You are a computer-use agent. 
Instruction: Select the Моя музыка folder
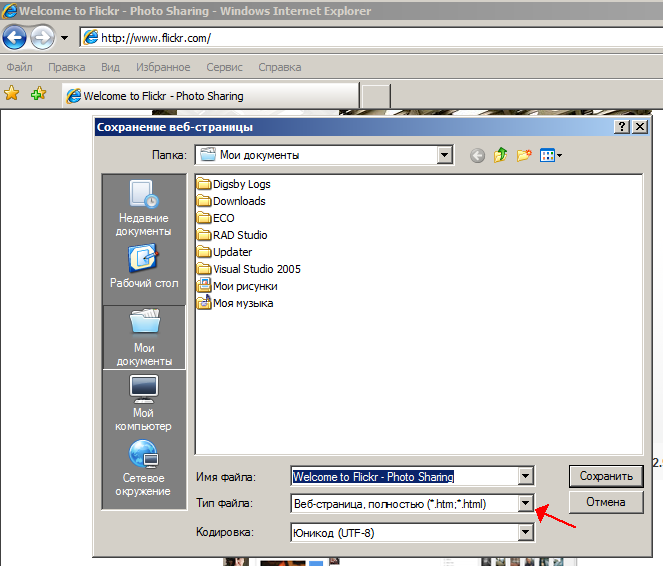236,303
